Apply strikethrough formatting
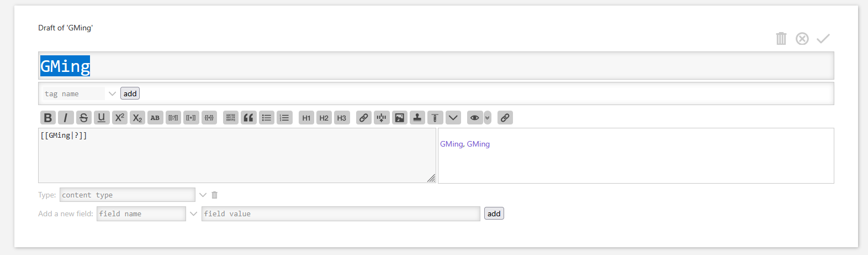Screen dimensions: 868x255 [83, 118]
